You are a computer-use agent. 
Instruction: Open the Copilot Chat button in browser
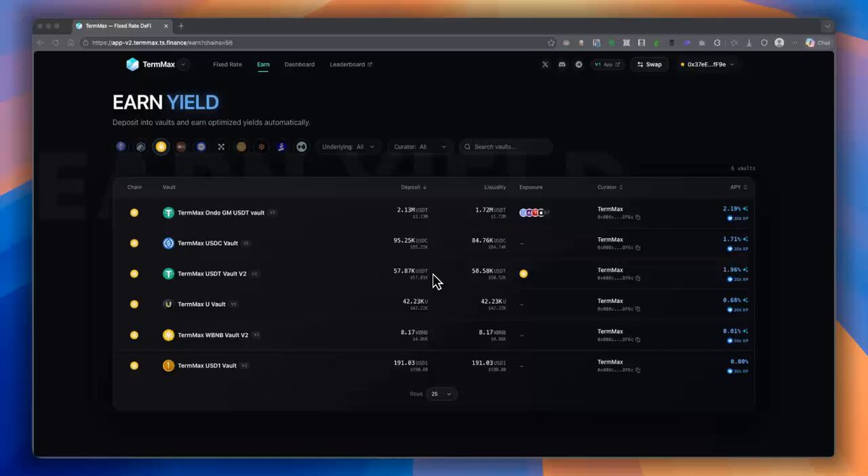(x=817, y=43)
